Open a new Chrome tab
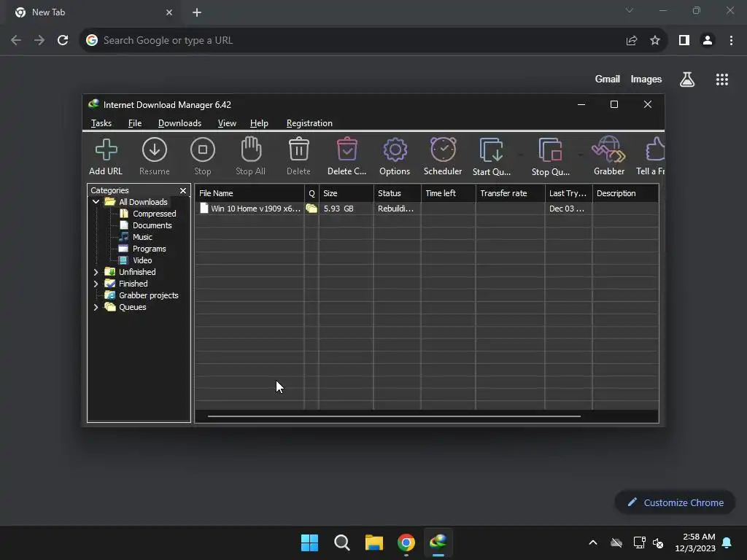 197,12
